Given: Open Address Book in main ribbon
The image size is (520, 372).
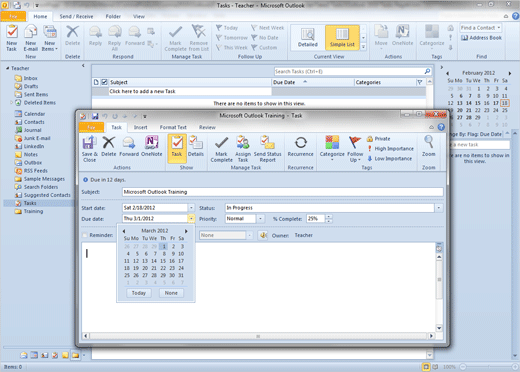Looking at the screenshot, I should [x=481, y=38].
